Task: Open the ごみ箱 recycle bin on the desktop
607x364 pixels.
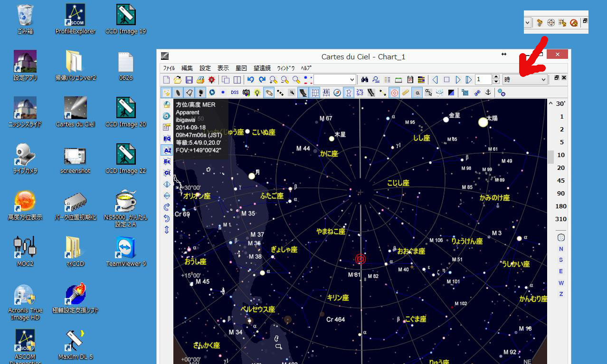Action: [25, 20]
